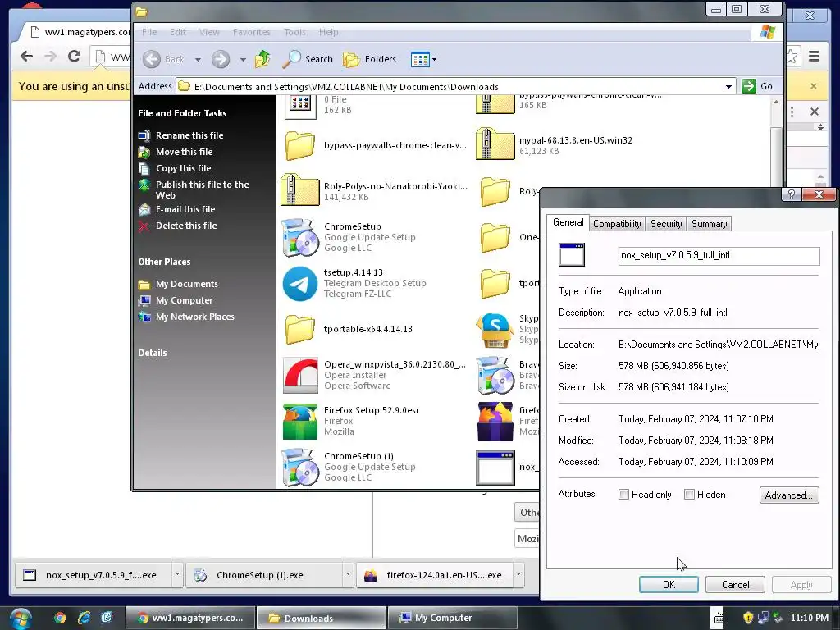The width and height of the screenshot is (840, 630).
Task: Select the bypass-paywalls-chrome-clean folder icon
Action: click(x=300, y=145)
